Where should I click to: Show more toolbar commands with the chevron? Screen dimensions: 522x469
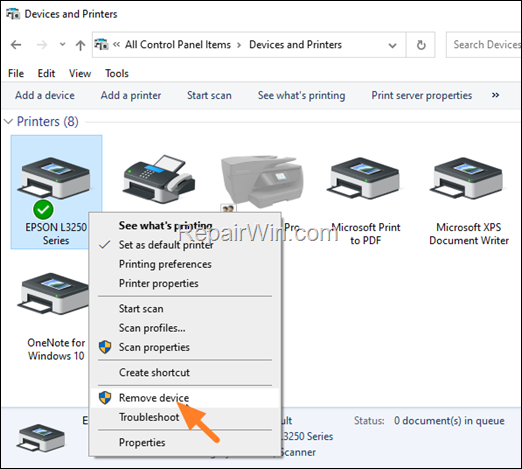[x=495, y=95]
